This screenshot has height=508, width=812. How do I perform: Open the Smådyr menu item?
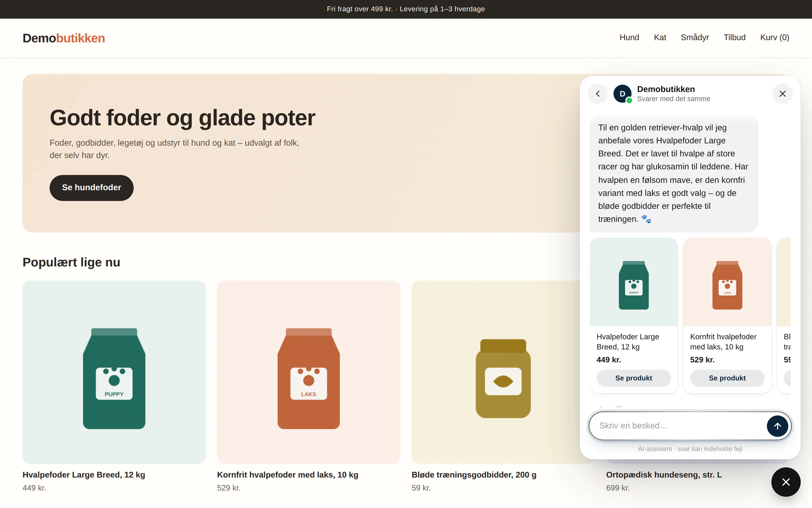(694, 38)
